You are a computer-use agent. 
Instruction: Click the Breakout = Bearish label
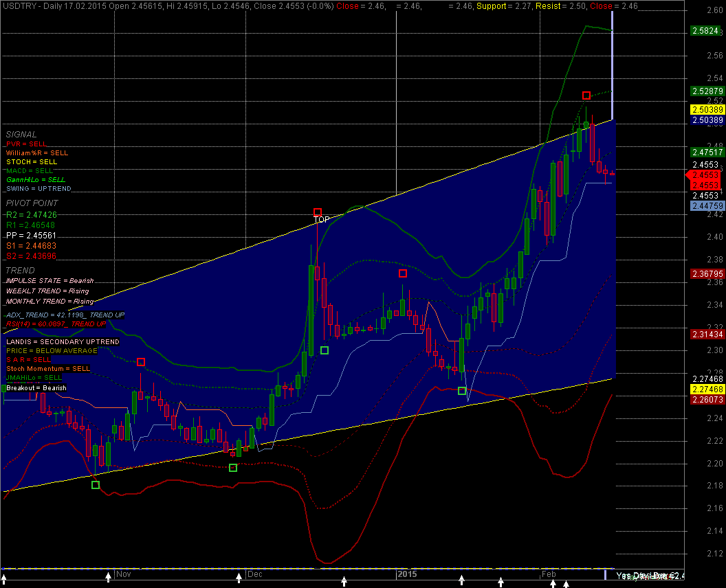point(36,388)
